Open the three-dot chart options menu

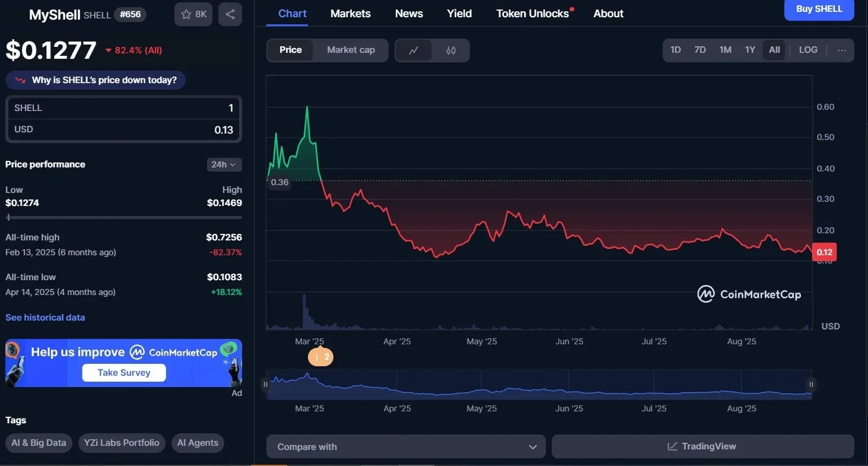tap(842, 50)
